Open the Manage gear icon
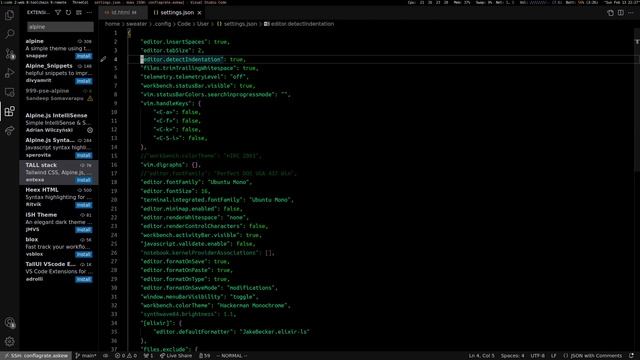 coord(9,341)
